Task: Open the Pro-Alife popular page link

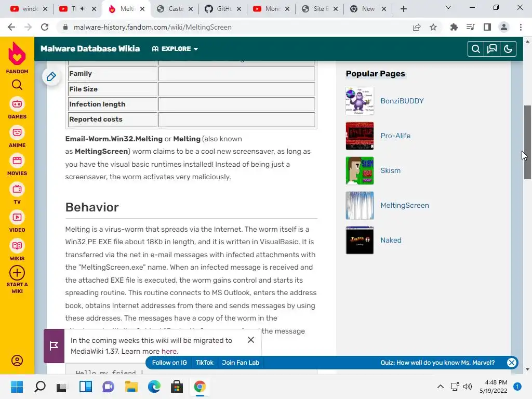Action: 395,136
